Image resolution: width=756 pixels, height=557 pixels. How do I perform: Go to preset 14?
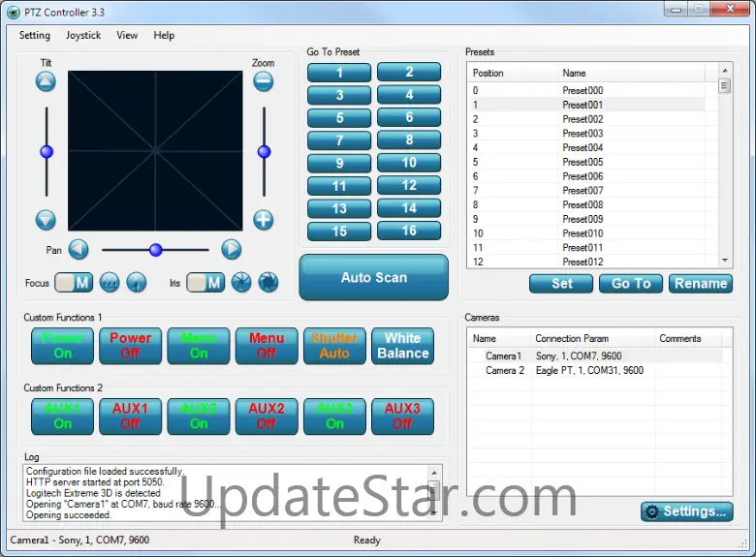click(409, 207)
